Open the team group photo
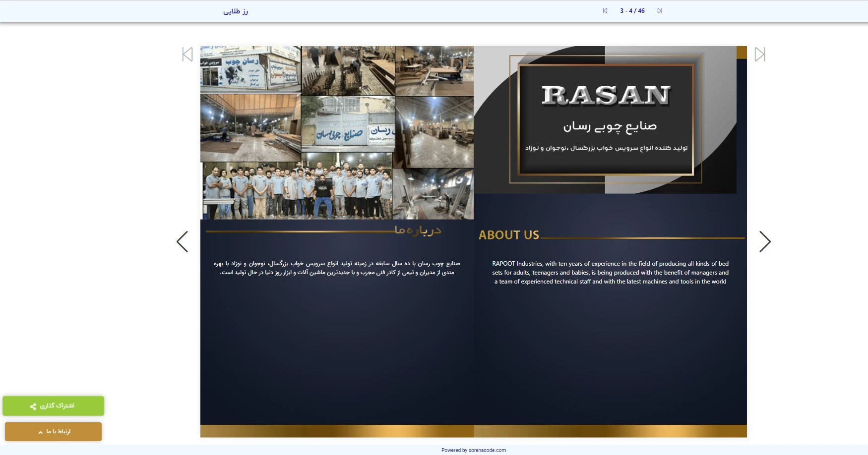 pos(298,191)
